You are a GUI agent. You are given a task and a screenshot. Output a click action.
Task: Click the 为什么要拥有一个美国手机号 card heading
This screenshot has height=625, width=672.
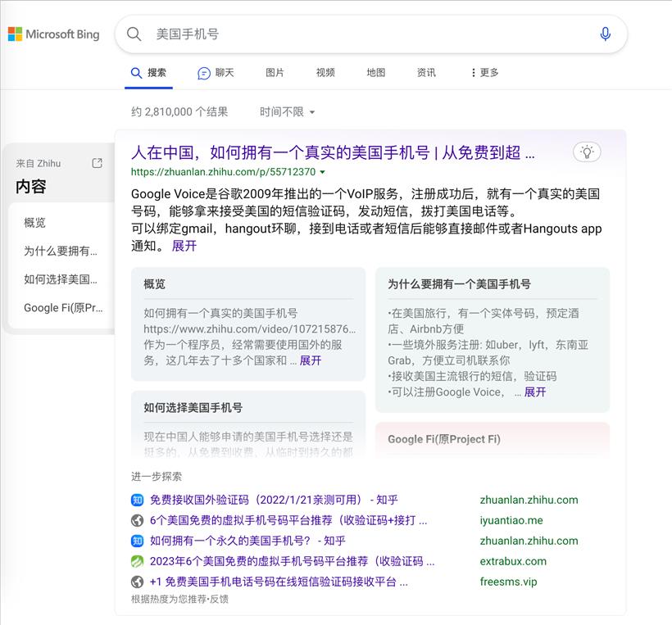pyautogui.click(x=460, y=284)
